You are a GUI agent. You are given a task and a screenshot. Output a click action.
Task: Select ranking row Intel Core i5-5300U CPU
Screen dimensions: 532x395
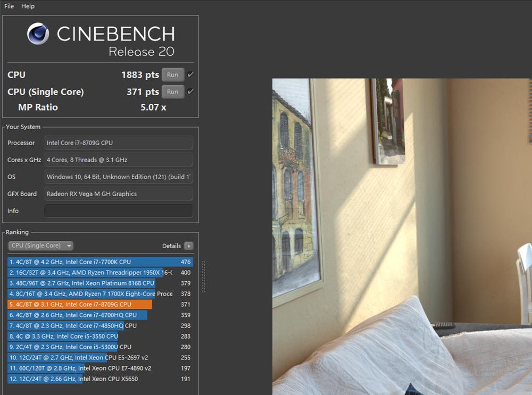pos(100,347)
